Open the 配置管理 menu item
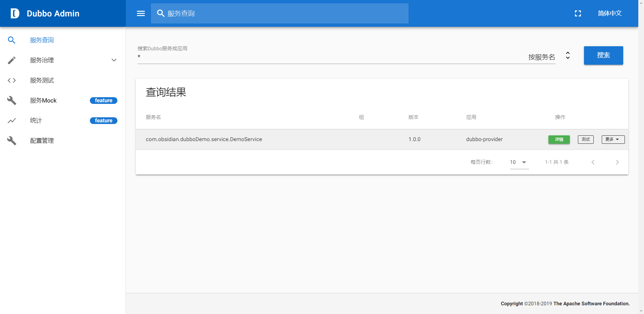The width and height of the screenshot is (644, 314). 63,141
